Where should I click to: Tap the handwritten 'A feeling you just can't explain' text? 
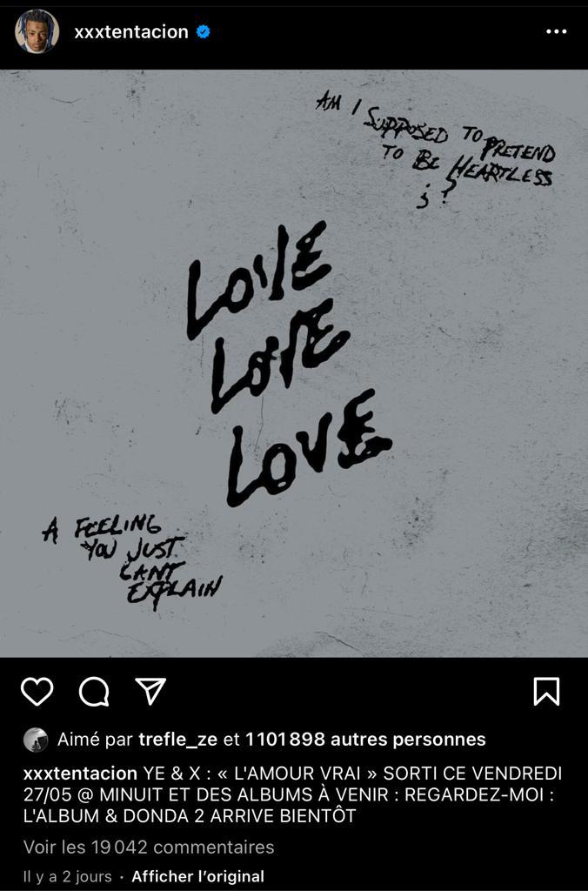[x=132, y=561]
